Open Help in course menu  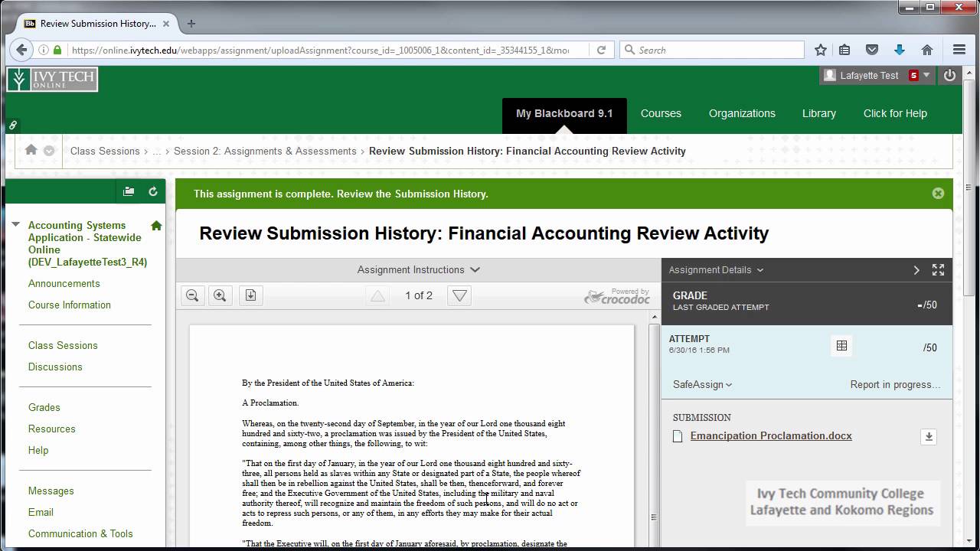38,450
